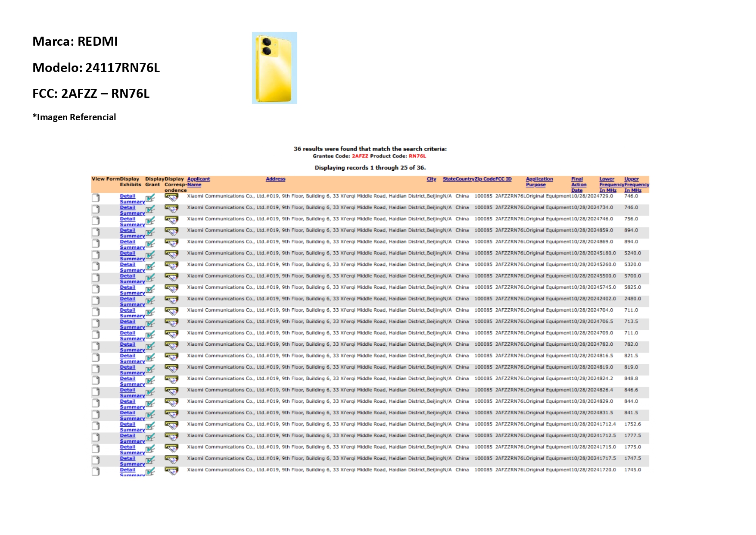The image size is (756, 535).
Task: Click View Form icon in 1715.0 MHz row
Action: coord(96,449)
